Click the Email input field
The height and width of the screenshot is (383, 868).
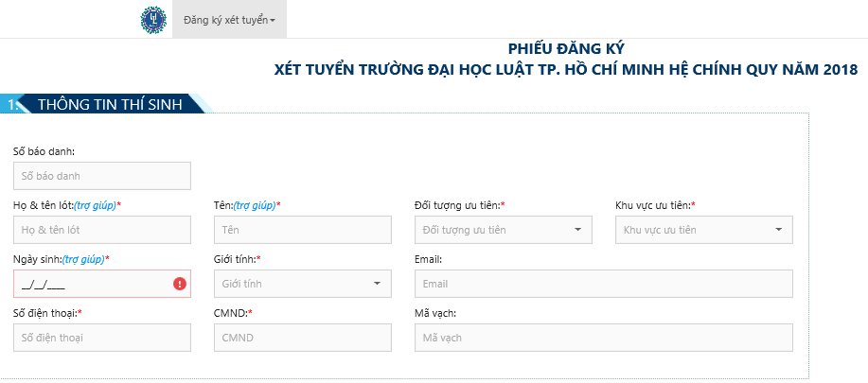(604, 284)
